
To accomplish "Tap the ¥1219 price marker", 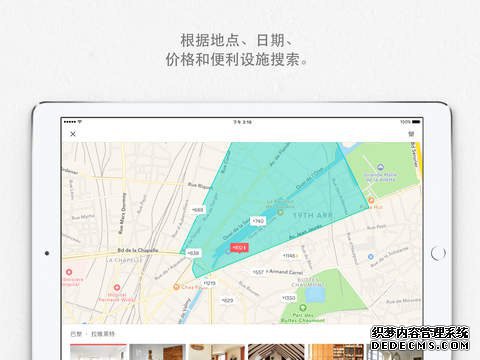I will click(209, 283).
